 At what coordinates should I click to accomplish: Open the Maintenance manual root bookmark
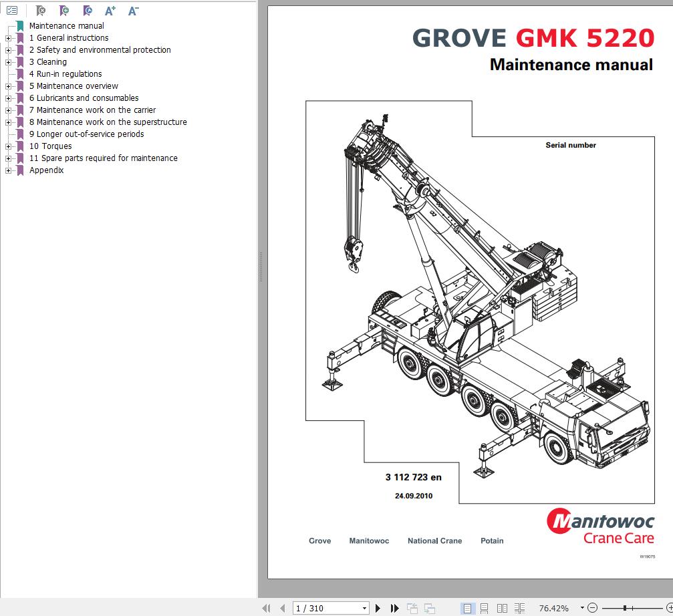pyautogui.click(x=67, y=26)
